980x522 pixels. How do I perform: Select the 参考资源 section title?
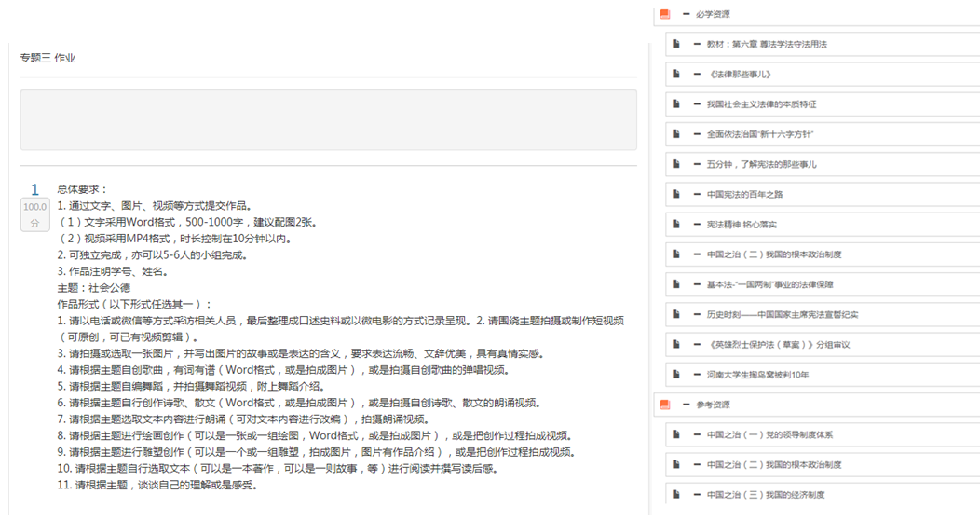(x=713, y=405)
